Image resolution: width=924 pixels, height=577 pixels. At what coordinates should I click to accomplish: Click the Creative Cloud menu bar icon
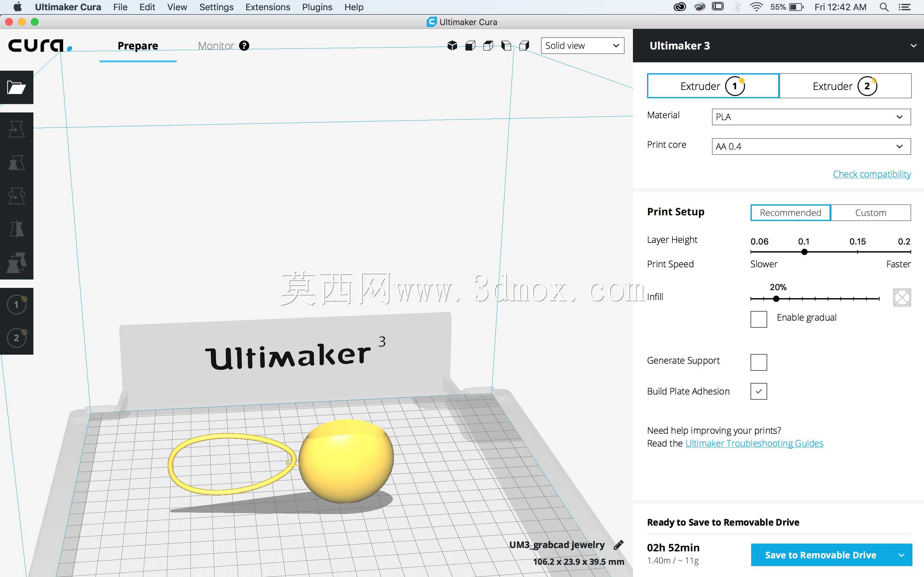click(x=680, y=7)
